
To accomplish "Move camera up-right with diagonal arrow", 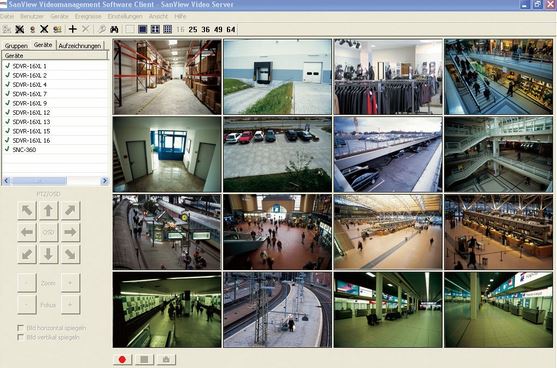I will (x=70, y=210).
